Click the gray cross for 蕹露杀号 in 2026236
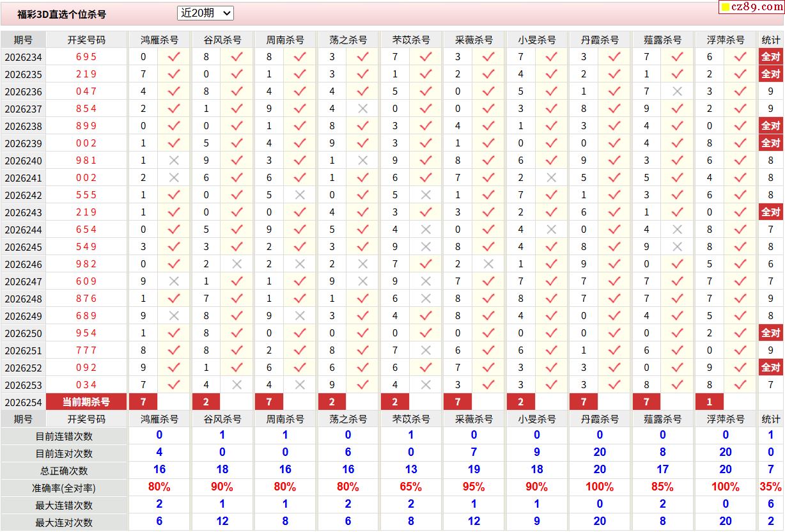 pyautogui.click(x=678, y=91)
